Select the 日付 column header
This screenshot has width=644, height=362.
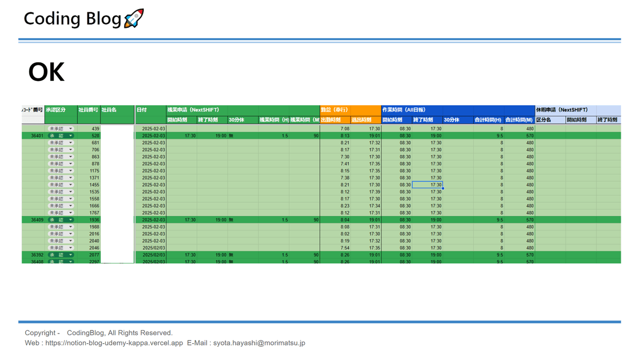pyautogui.click(x=142, y=110)
